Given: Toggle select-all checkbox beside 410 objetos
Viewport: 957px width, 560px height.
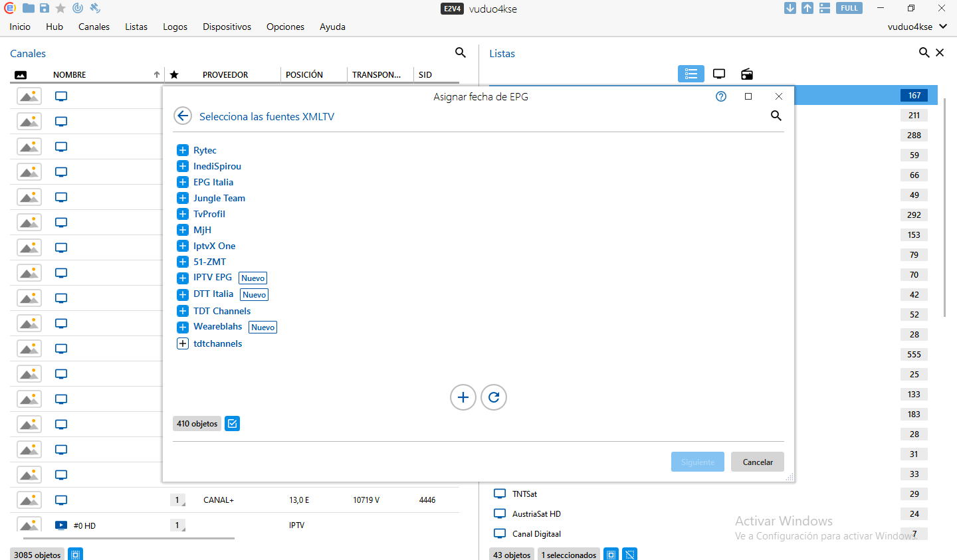Looking at the screenshot, I should (232, 423).
